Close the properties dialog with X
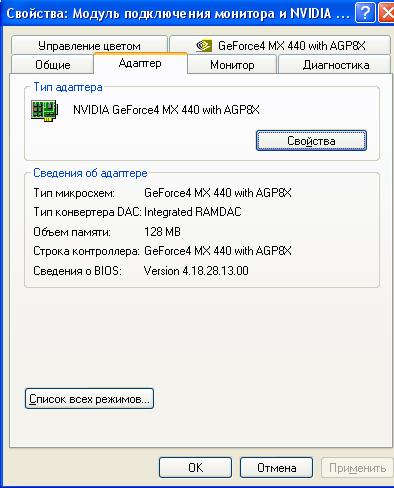The image size is (394, 488). pos(387,13)
